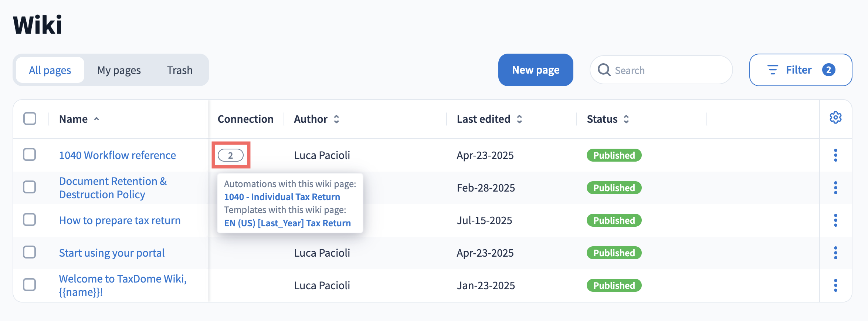Image resolution: width=868 pixels, height=321 pixels.
Task: Open the 1040 - Individual Tax Return automation link
Action: pos(282,197)
